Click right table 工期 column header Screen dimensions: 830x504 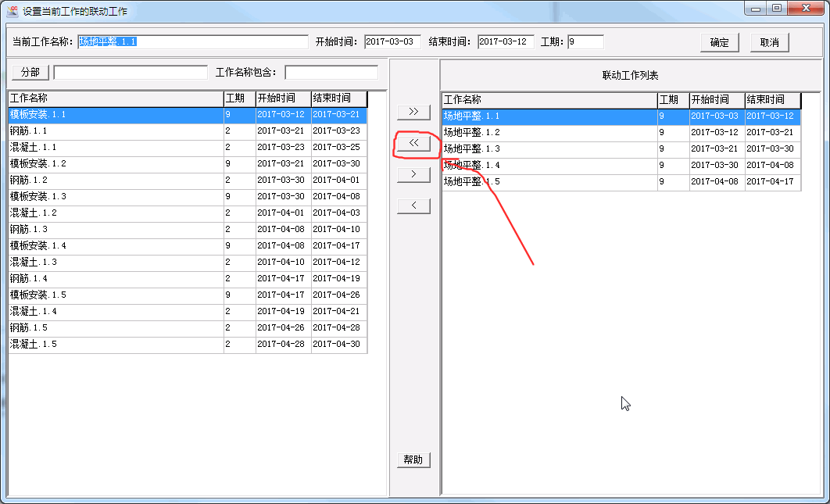(674, 100)
